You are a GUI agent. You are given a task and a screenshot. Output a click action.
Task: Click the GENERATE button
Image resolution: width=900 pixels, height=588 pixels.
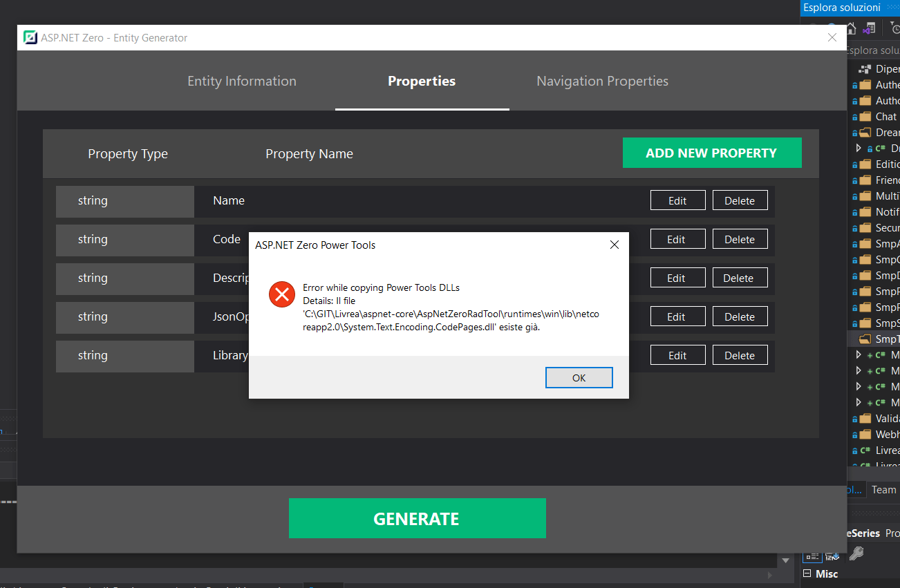point(417,519)
